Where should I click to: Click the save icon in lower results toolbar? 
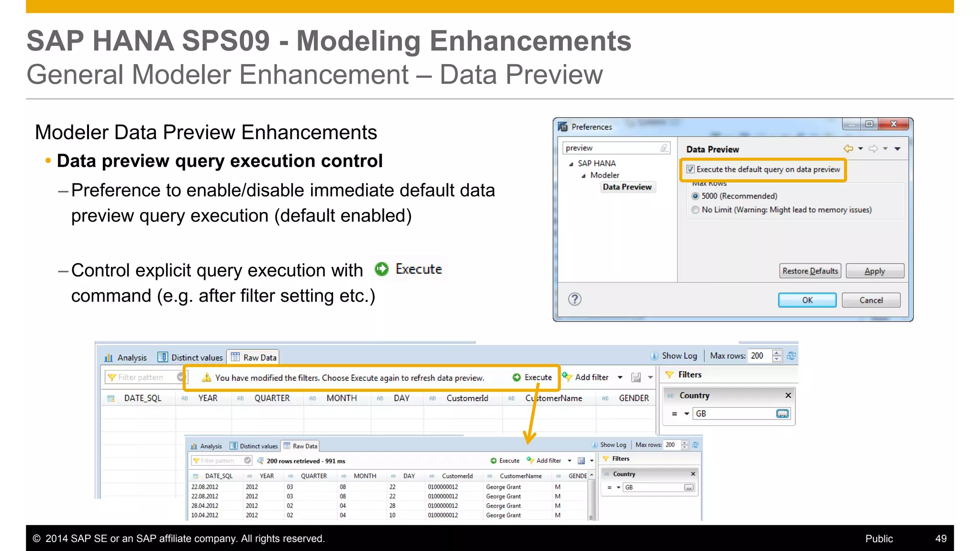(581, 461)
